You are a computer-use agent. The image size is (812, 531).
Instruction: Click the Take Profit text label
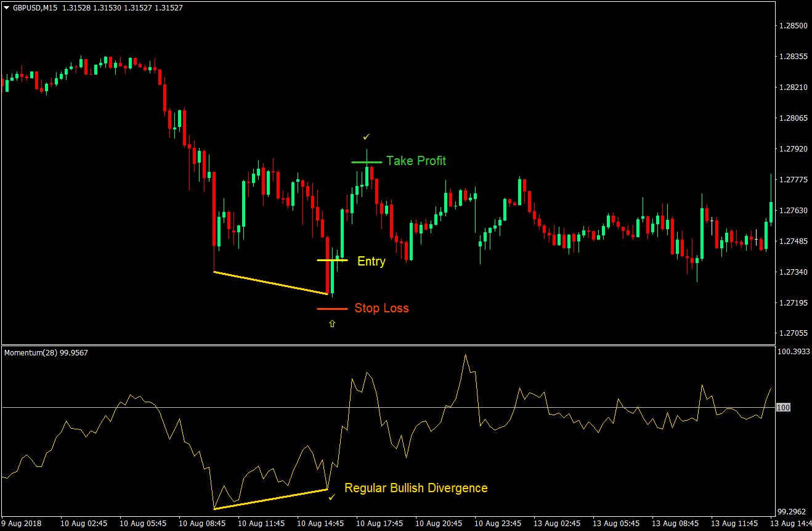point(416,161)
